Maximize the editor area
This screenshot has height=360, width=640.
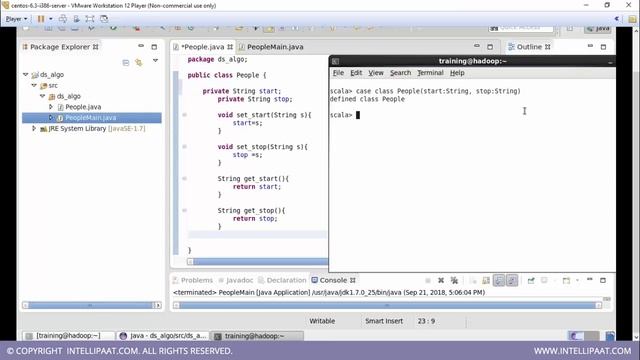pos(490,47)
